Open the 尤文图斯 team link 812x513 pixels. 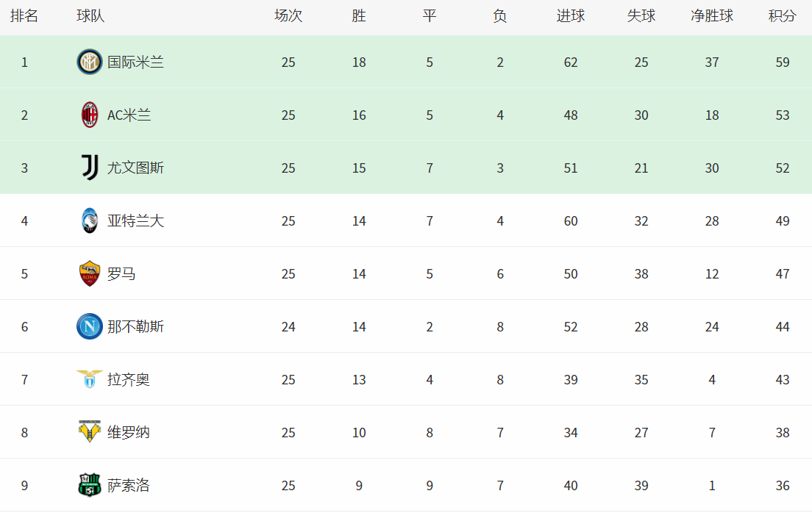(x=135, y=168)
